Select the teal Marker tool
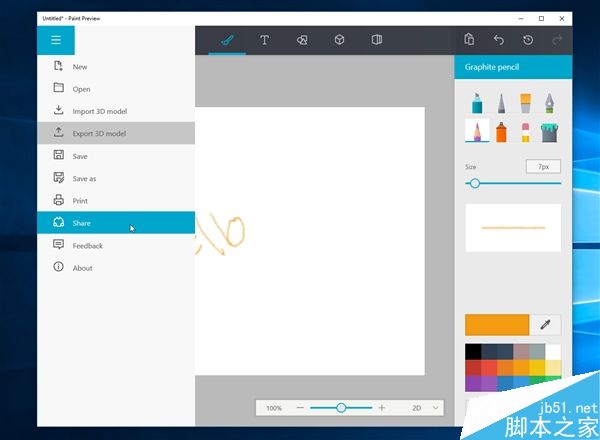 (x=477, y=103)
